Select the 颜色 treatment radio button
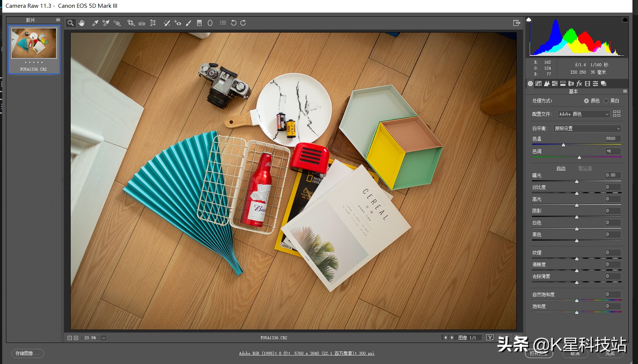Viewport: 638px width, 364px height. tap(586, 101)
